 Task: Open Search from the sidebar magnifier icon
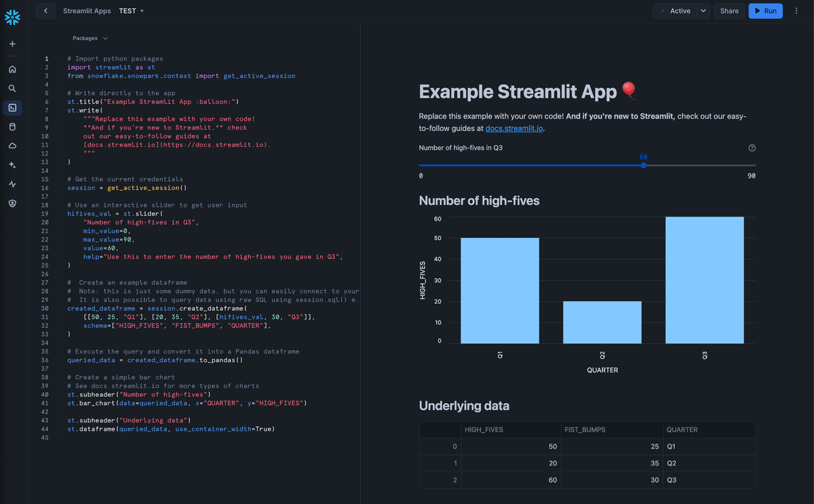(12, 88)
